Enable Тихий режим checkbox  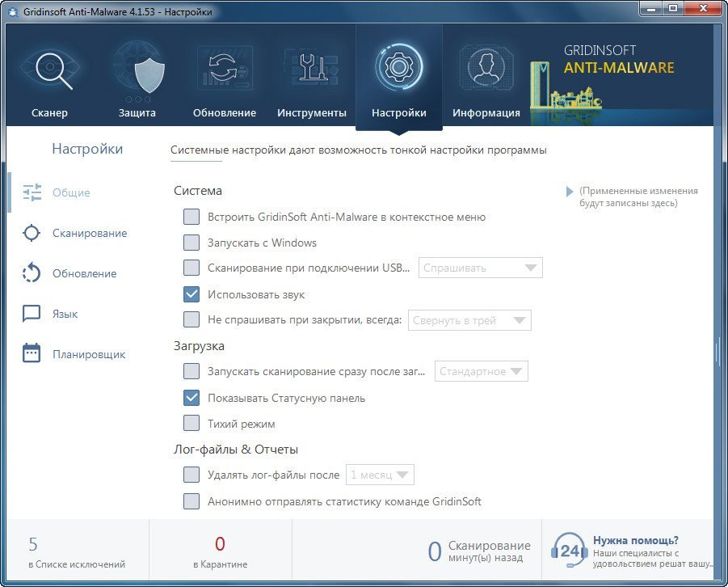tap(191, 424)
